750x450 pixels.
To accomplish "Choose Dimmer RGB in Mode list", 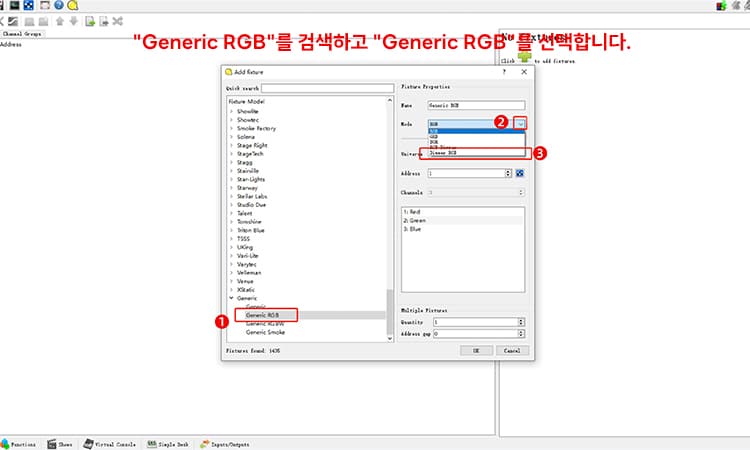I will point(476,153).
